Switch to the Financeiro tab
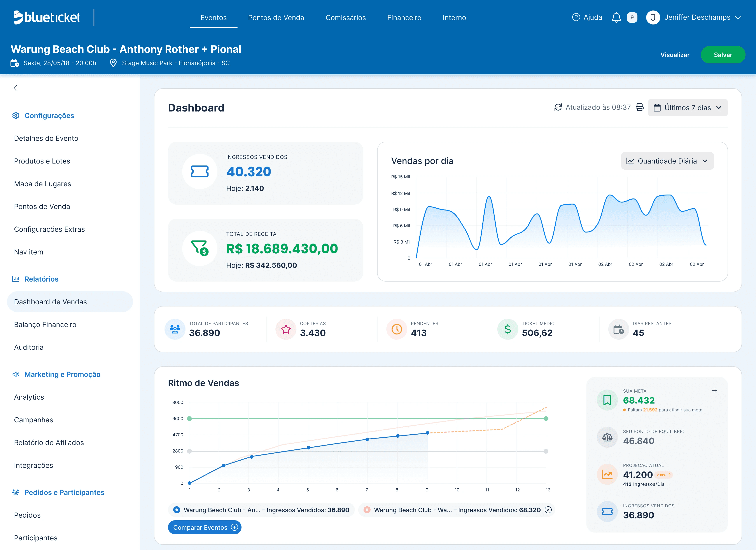This screenshot has width=756, height=550. [x=404, y=18]
